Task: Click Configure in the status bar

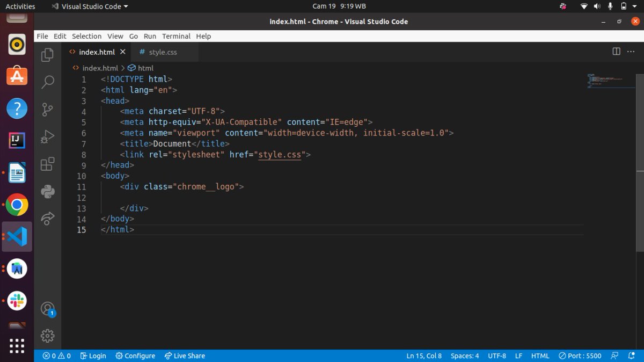Action: pyautogui.click(x=135, y=356)
